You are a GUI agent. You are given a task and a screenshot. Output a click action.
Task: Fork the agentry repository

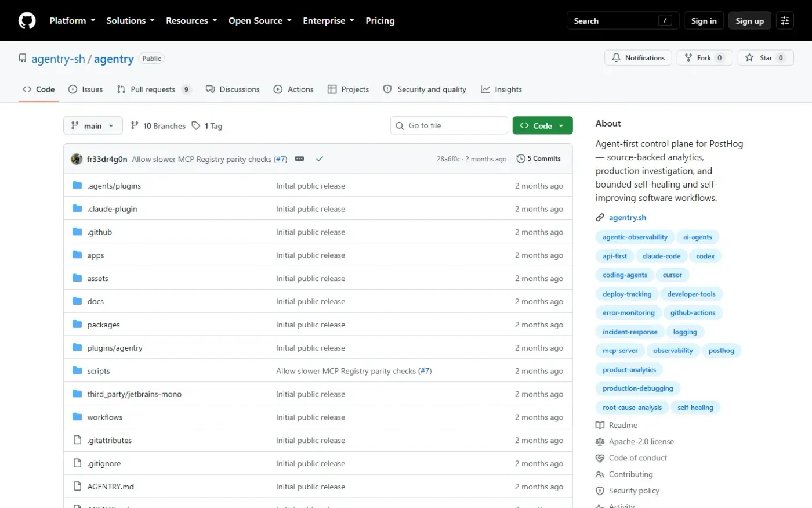(x=705, y=58)
